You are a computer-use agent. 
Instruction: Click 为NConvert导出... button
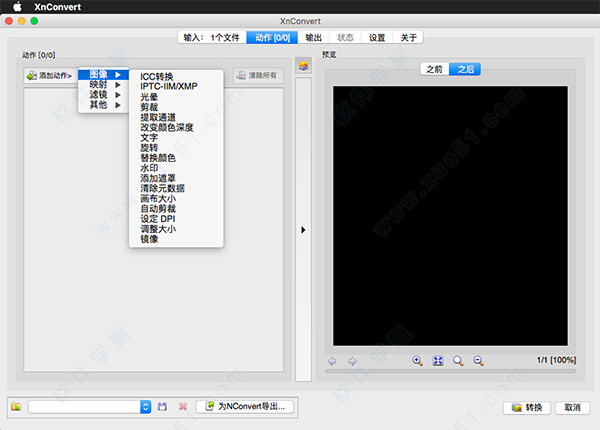click(245, 406)
